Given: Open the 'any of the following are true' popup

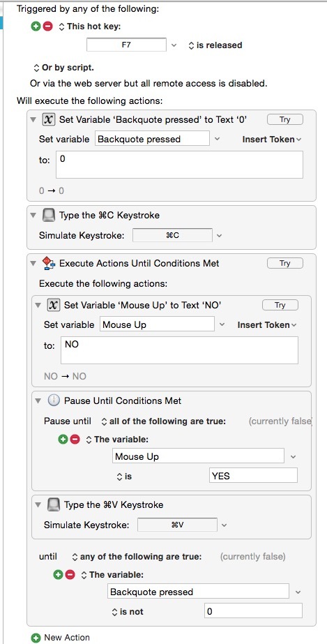Looking at the screenshot, I should click(x=137, y=557).
